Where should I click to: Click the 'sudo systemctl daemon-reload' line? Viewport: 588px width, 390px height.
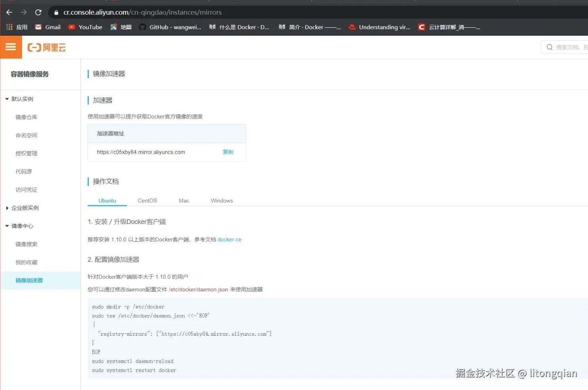click(133, 361)
